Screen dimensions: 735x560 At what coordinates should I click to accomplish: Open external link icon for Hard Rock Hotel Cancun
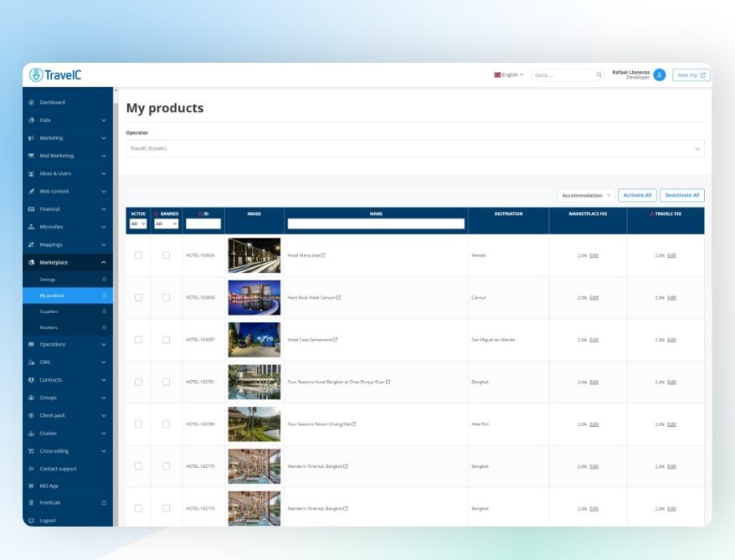click(x=338, y=297)
